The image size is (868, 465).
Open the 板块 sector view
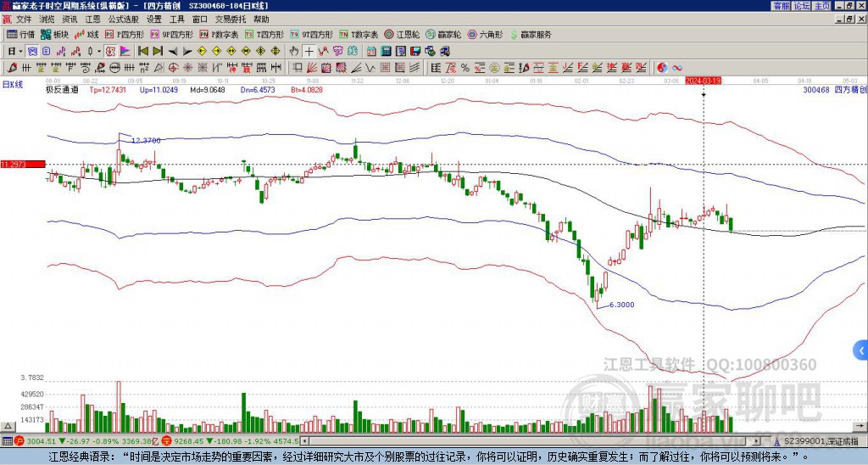coord(55,34)
